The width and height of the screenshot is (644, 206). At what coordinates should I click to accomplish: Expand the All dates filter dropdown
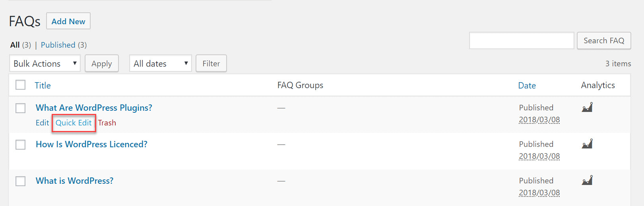coord(160,64)
